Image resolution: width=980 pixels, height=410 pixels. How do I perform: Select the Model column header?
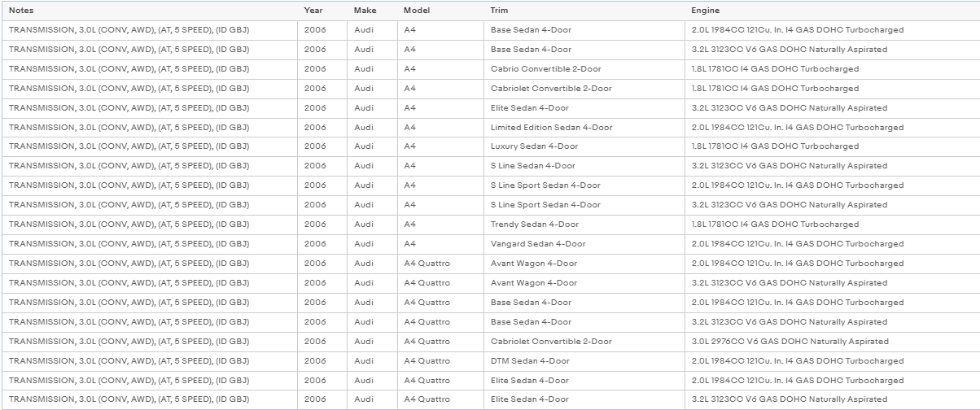pos(440,10)
